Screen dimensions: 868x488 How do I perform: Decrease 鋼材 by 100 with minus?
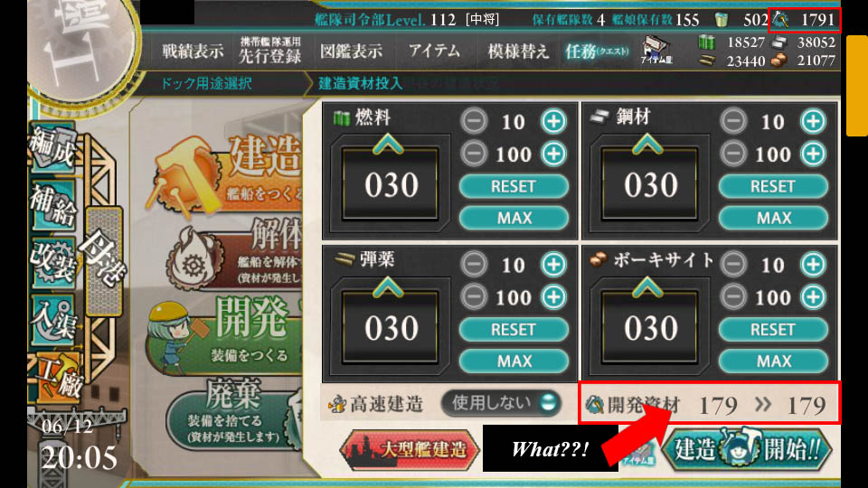click(x=733, y=154)
